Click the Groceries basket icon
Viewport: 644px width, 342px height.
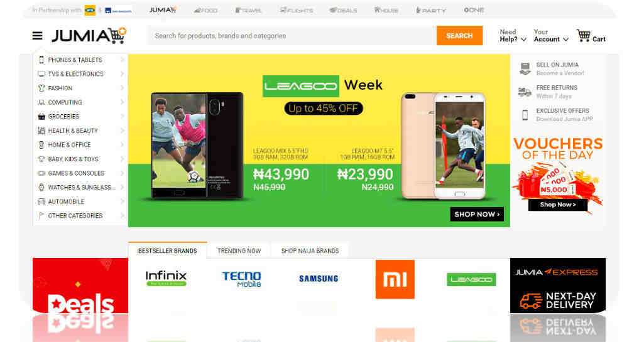(x=41, y=117)
